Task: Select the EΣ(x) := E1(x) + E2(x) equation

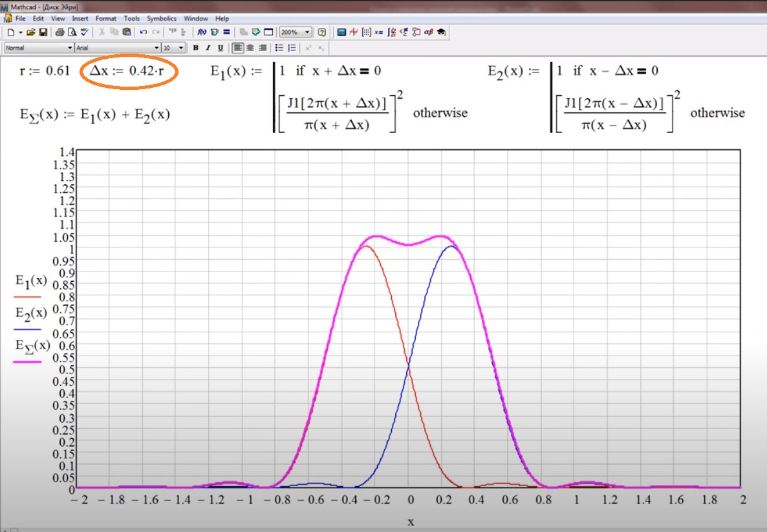Action: [94, 116]
